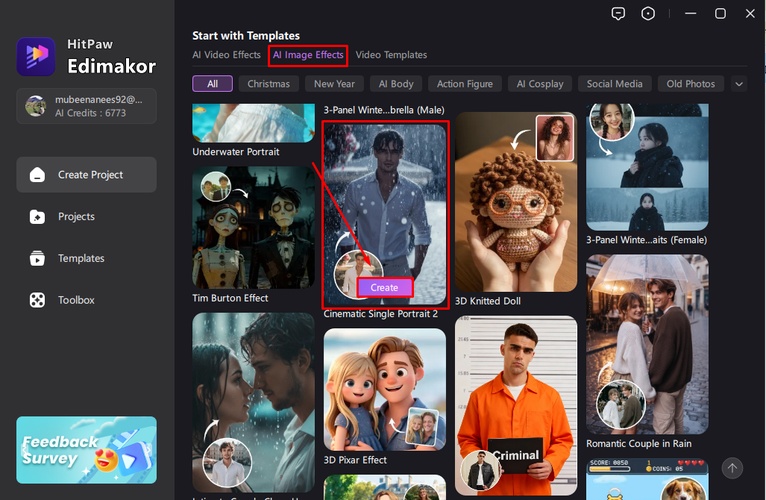Switch to AI Video Effects tab
766x500 pixels.
226,55
